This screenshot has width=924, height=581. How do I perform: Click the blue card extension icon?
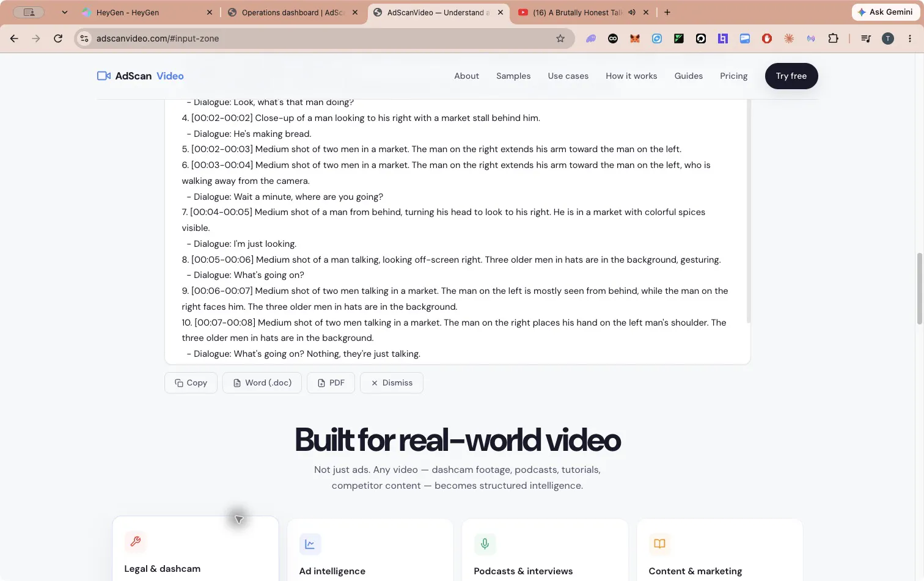(745, 38)
